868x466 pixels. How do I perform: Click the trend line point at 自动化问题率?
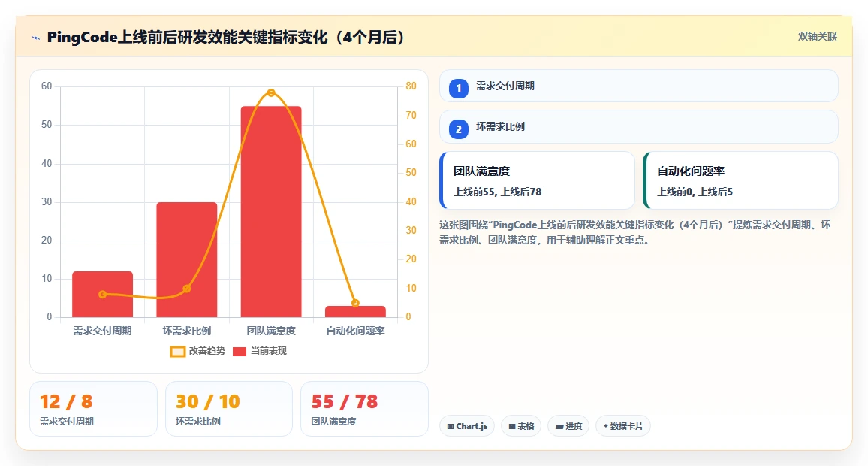(x=355, y=303)
